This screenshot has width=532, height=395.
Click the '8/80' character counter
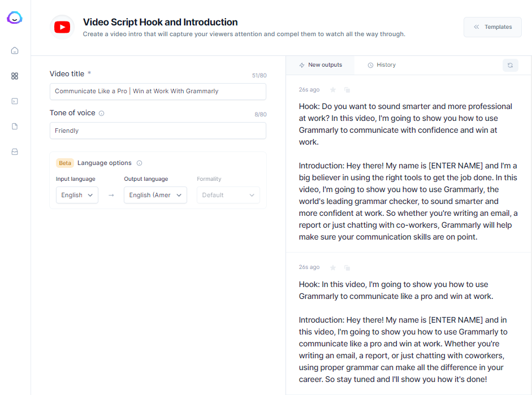point(261,115)
